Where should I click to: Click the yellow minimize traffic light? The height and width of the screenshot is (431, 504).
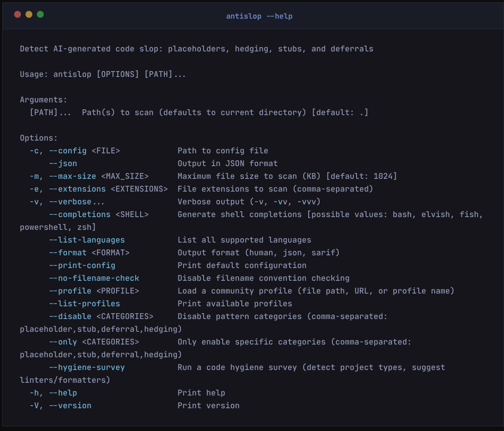29,14
